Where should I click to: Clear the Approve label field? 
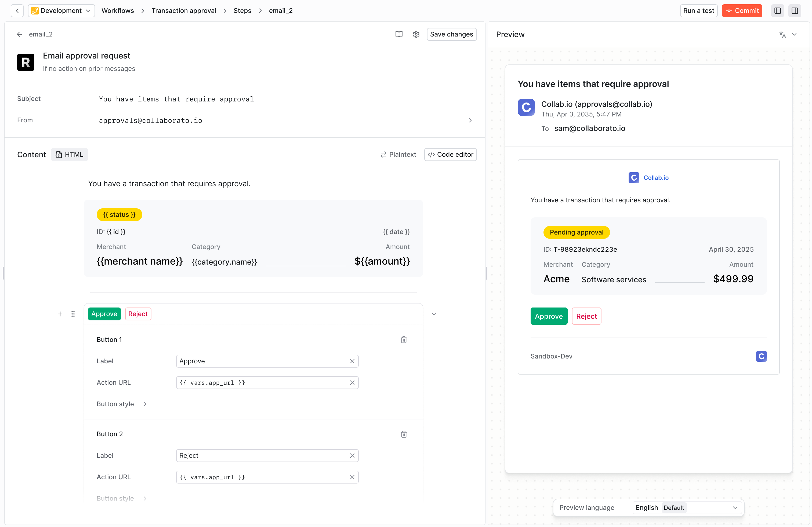coord(352,361)
